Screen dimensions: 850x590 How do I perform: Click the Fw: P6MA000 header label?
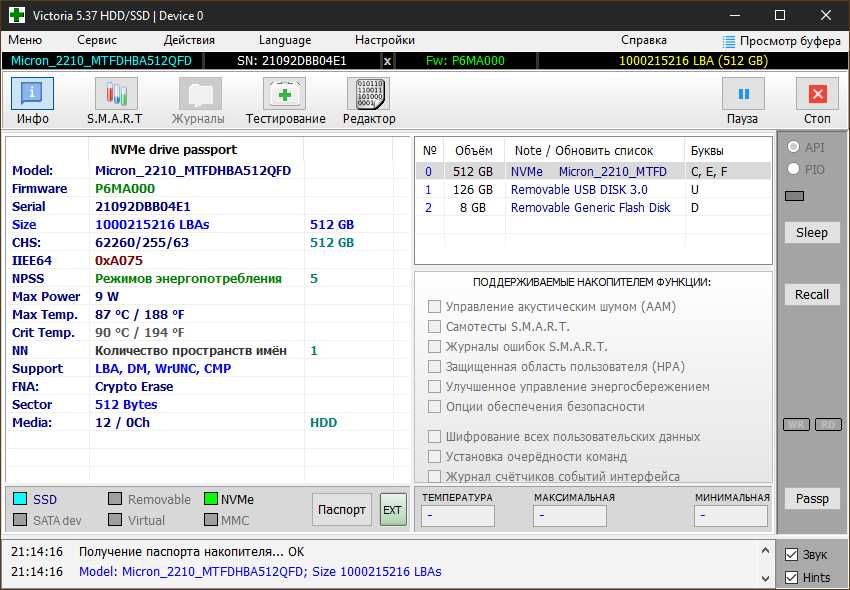point(465,61)
